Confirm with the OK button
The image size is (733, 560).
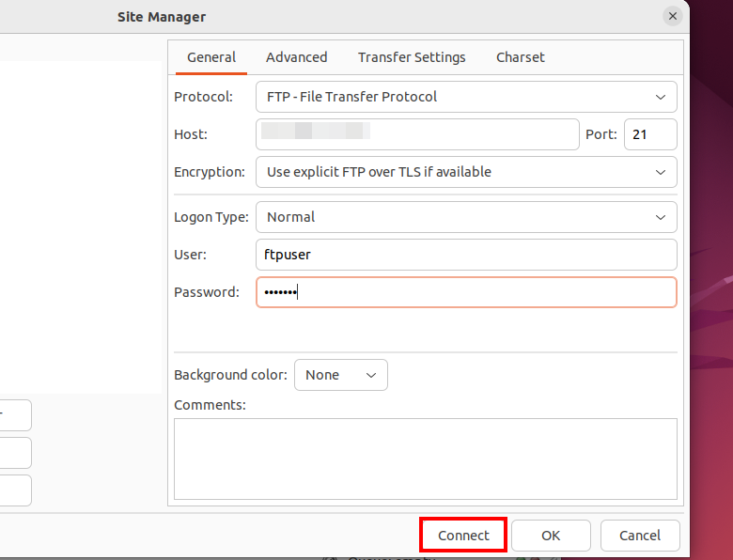pyautogui.click(x=551, y=536)
